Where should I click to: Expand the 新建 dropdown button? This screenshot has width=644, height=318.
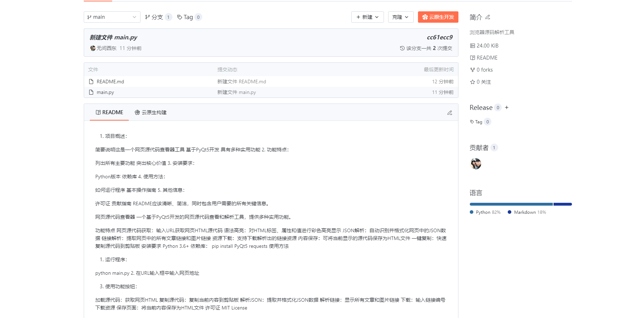point(367,17)
